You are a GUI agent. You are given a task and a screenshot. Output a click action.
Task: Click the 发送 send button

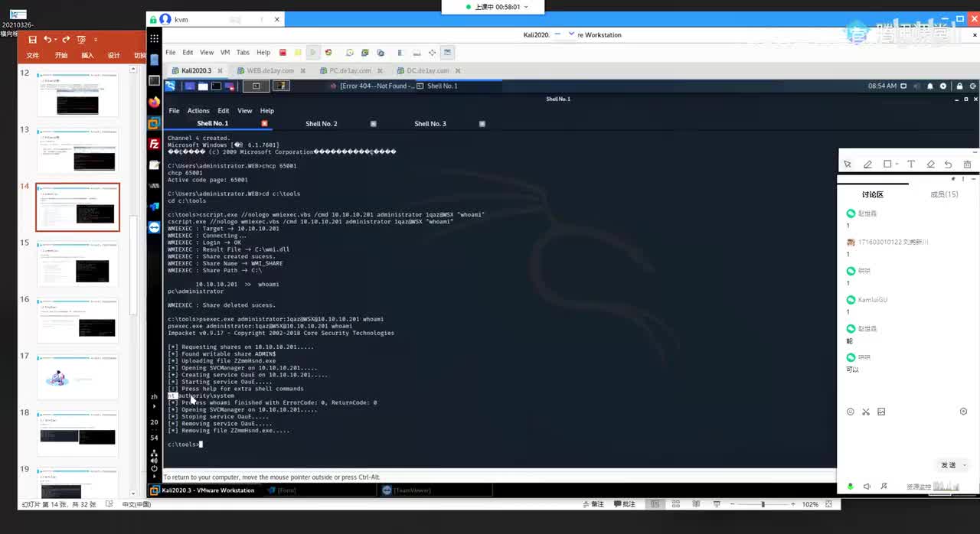tap(949, 465)
